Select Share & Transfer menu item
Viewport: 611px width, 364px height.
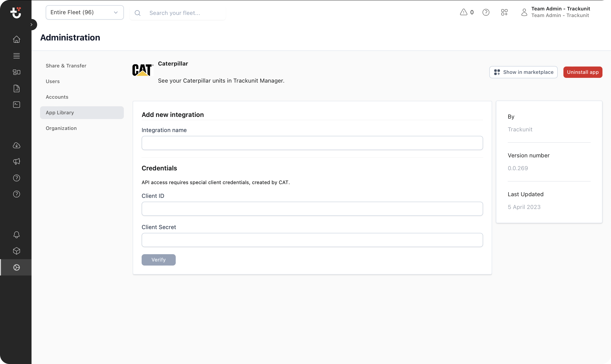(x=66, y=66)
